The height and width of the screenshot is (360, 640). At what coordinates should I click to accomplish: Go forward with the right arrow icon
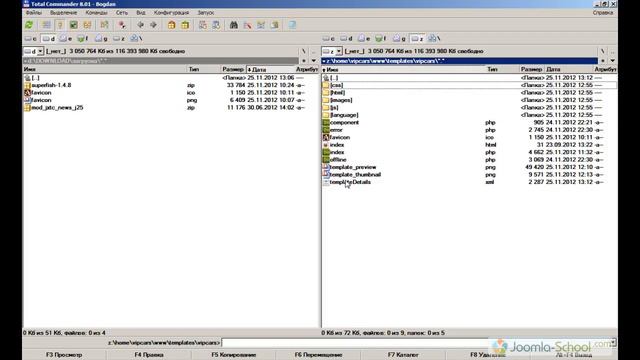pyautogui.click(x=153, y=25)
